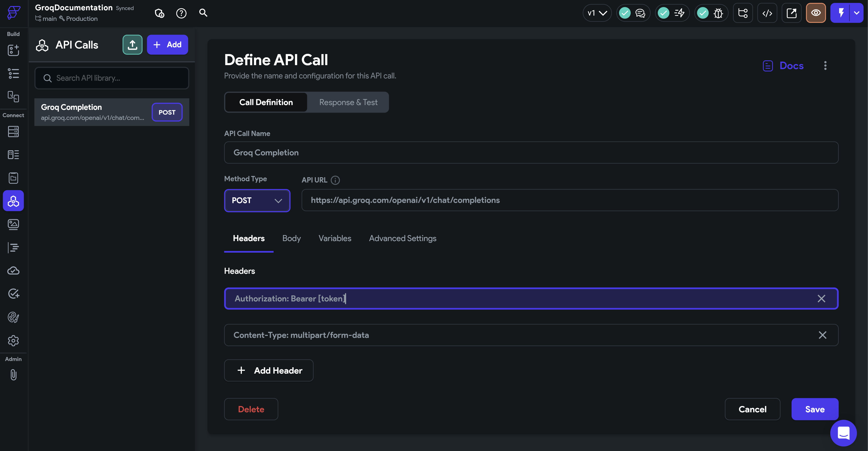The image size is (868, 451).
Task: Remove the Content-Type header
Action: tap(822, 335)
